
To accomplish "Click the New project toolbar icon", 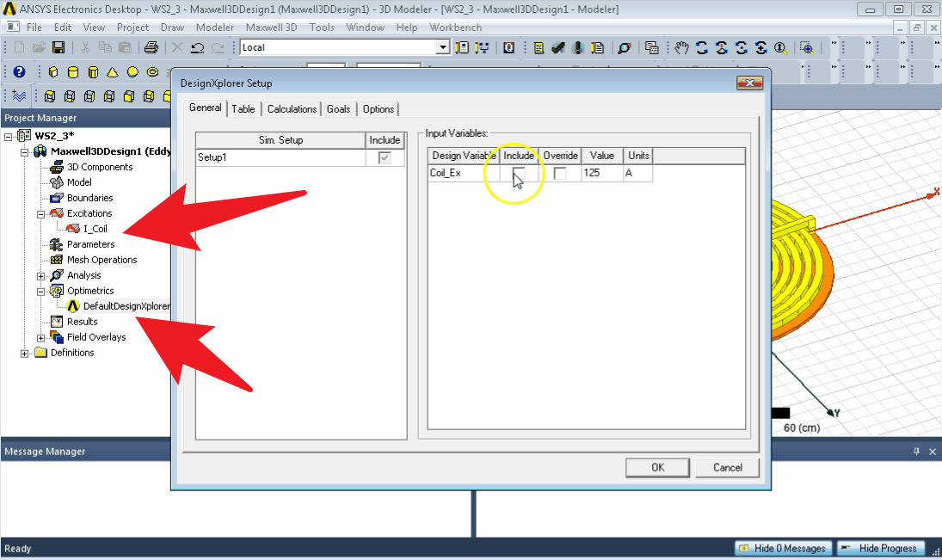I will coord(19,47).
